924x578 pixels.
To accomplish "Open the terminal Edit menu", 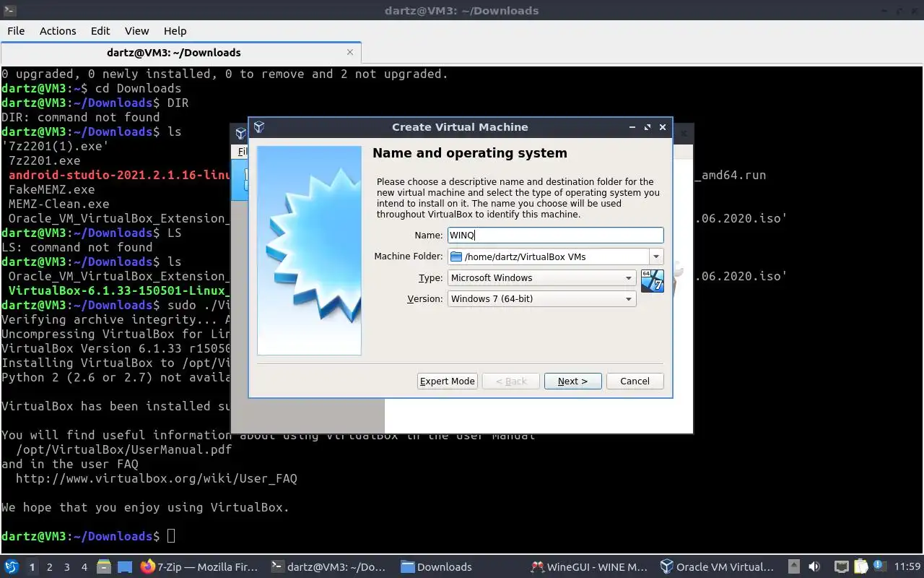I will point(100,31).
